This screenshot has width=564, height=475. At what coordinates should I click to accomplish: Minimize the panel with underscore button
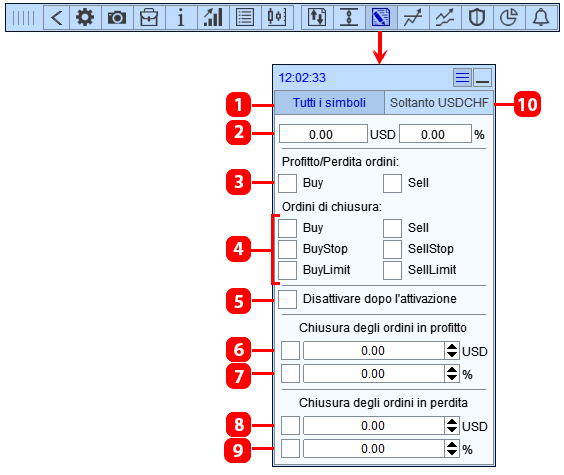coord(482,77)
